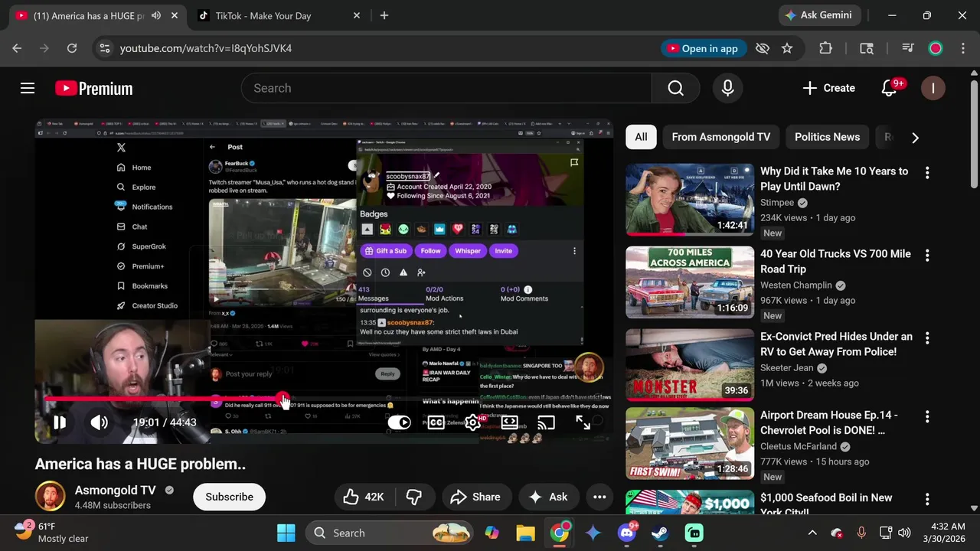Click the crossed-out eye tracking protection icon
The height and width of the screenshot is (551, 980).
coord(762,48)
